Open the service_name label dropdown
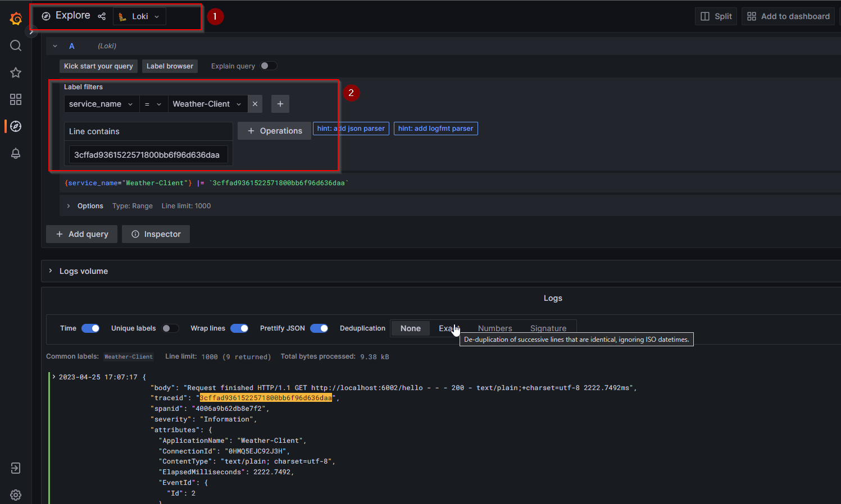The width and height of the screenshot is (841, 504). pyautogui.click(x=102, y=104)
